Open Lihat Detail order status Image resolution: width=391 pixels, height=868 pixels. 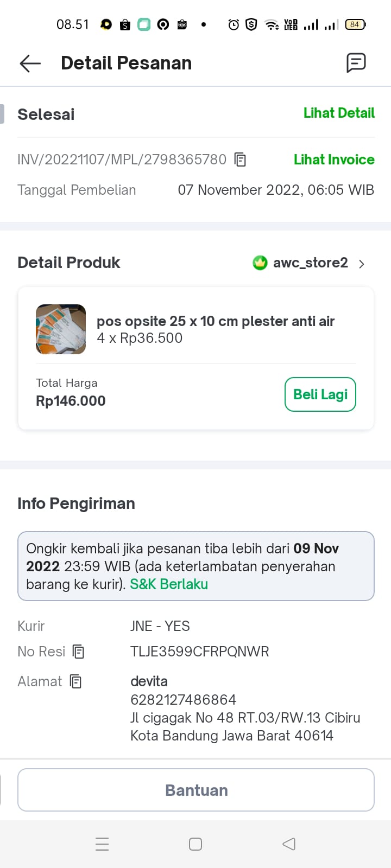[339, 113]
